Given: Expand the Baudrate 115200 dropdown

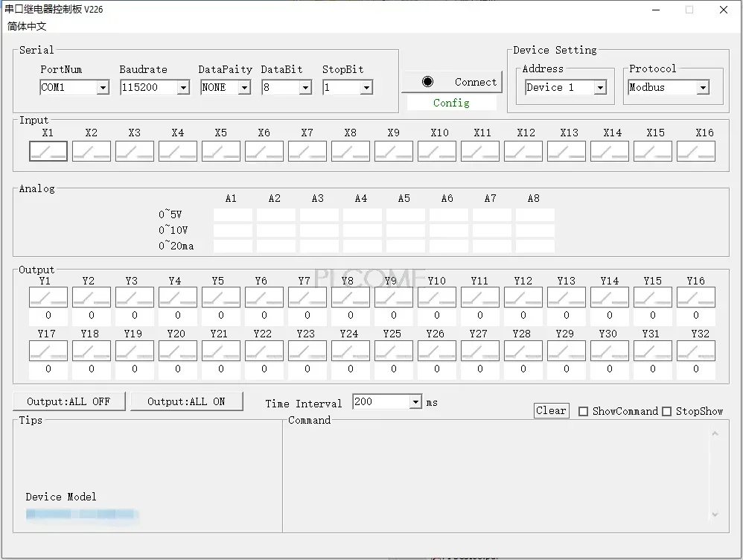Looking at the screenshot, I should coord(183,88).
